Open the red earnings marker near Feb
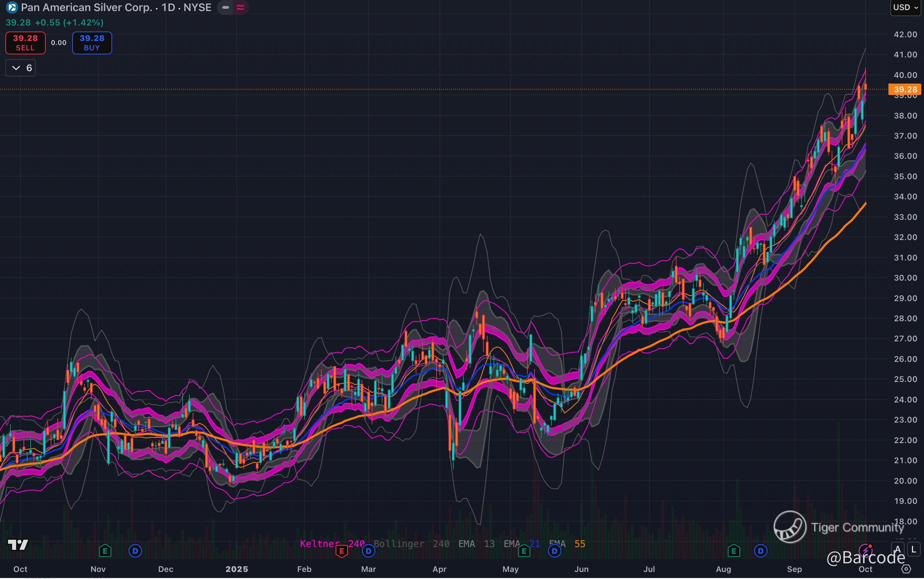 point(341,551)
